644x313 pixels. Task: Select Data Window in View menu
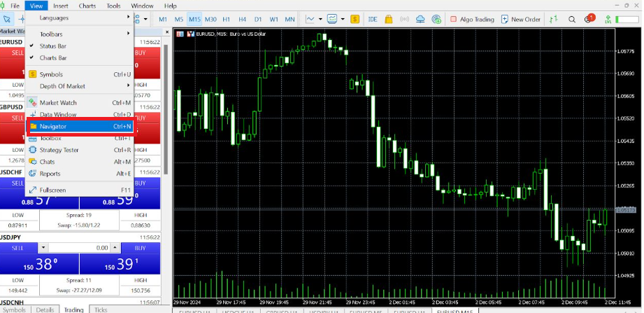coord(80,114)
